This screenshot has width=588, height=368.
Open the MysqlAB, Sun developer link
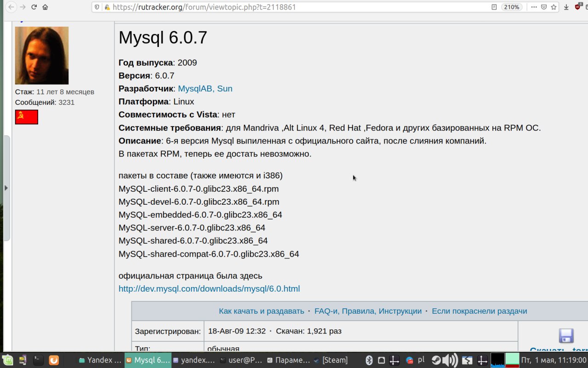pos(205,88)
